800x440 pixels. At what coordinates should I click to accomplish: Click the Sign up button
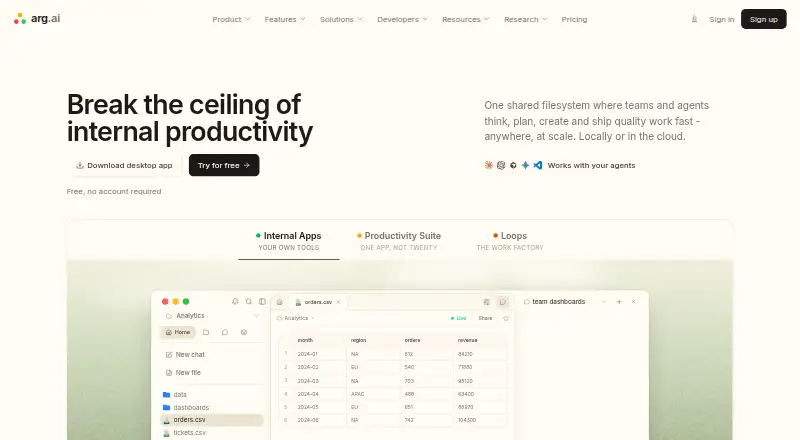pyautogui.click(x=763, y=19)
